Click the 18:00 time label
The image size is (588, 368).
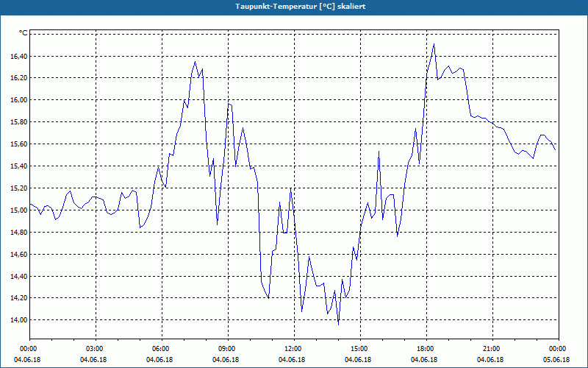point(426,349)
